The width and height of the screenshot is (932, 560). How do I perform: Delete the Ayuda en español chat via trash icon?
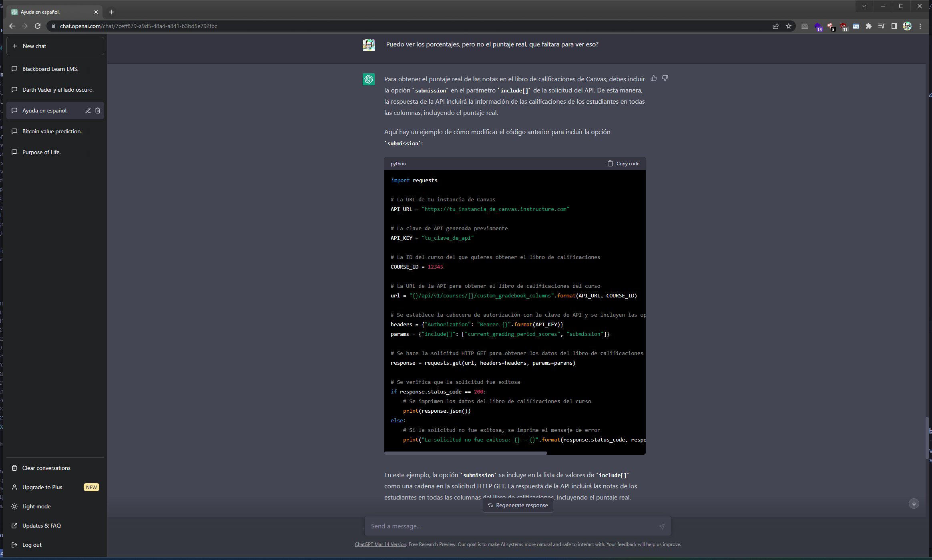98,110
